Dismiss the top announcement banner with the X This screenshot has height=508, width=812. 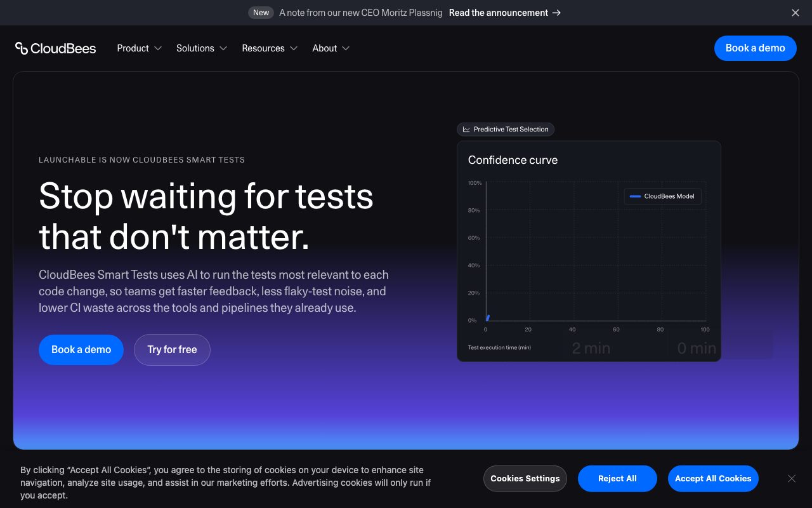coord(796,13)
